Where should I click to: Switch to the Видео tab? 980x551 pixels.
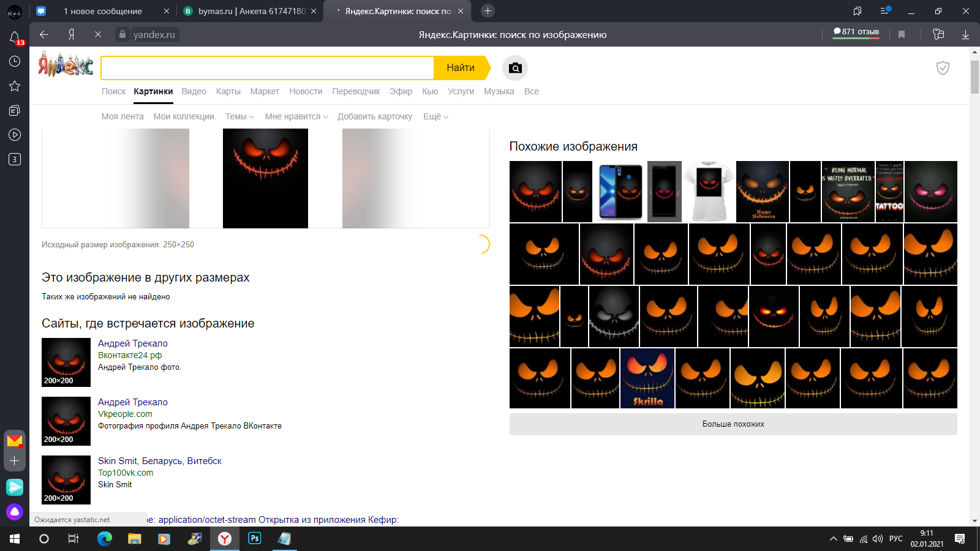click(194, 91)
